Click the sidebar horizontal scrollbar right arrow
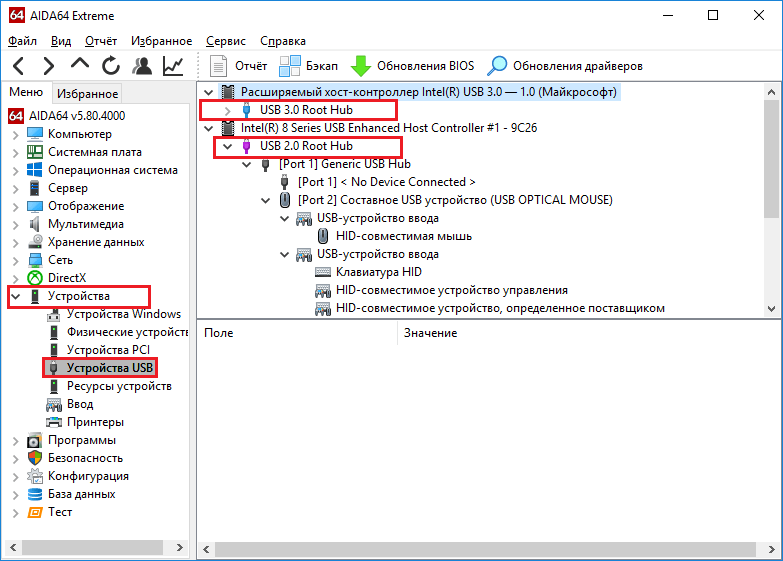Screen dimensions: 783x561 180,548
